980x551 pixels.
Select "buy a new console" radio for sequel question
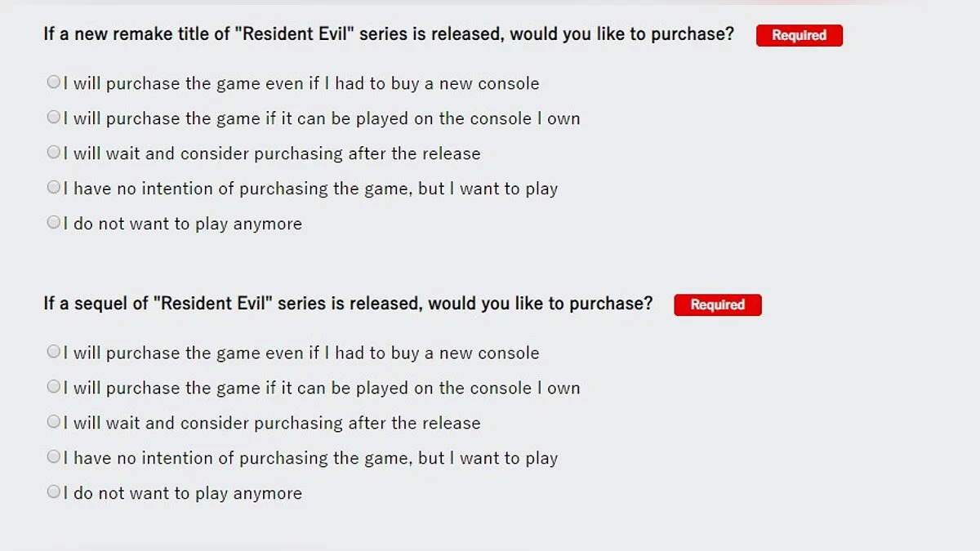click(x=53, y=352)
